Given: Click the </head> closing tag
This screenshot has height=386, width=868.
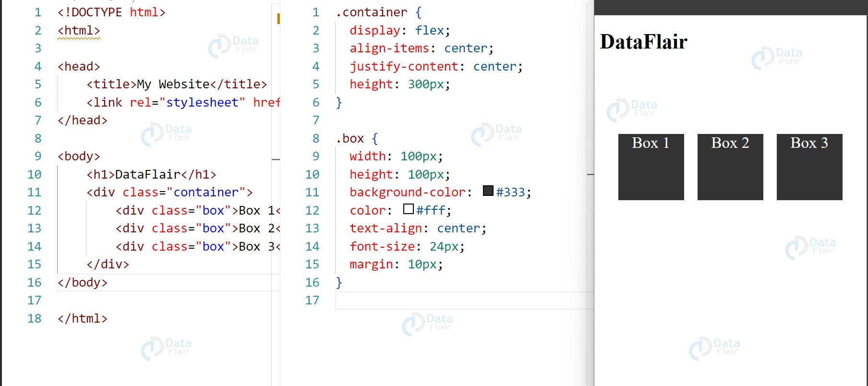Looking at the screenshot, I should pos(83,120).
